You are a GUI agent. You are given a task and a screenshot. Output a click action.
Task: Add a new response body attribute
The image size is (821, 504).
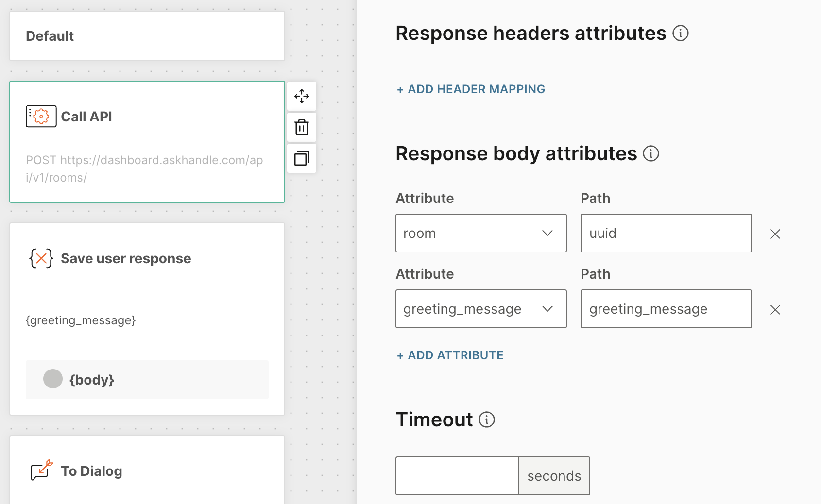coord(450,355)
